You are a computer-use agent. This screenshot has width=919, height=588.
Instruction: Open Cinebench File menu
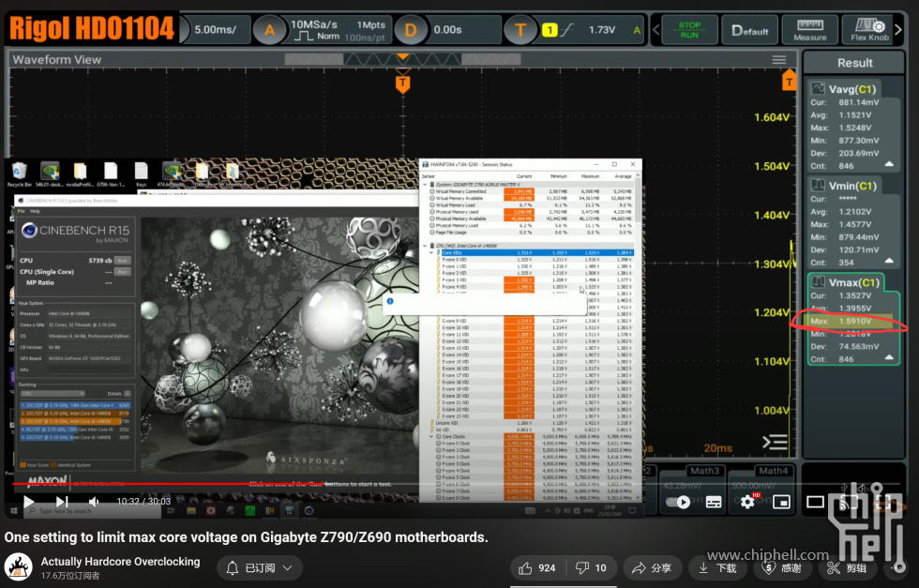(21, 211)
